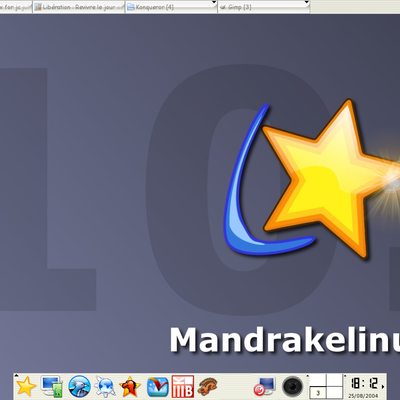Viewport: 400px width, 400px height.
Task: Click the red bird on star icon
Action: (130, 386)
